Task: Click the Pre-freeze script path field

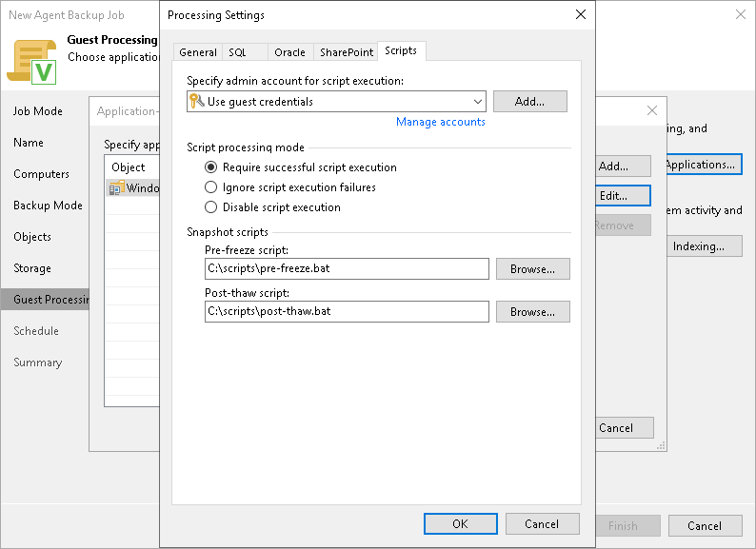Action: tap(347, 269)
